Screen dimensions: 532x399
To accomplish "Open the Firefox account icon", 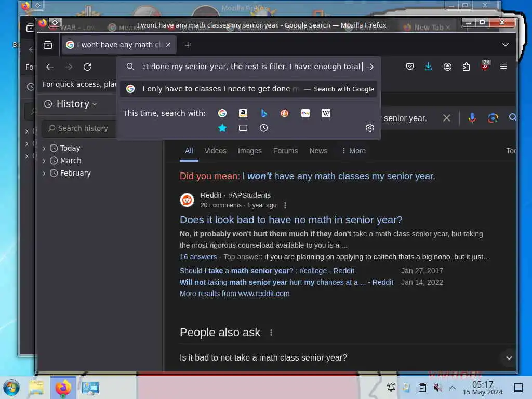I will coord(447,66).
